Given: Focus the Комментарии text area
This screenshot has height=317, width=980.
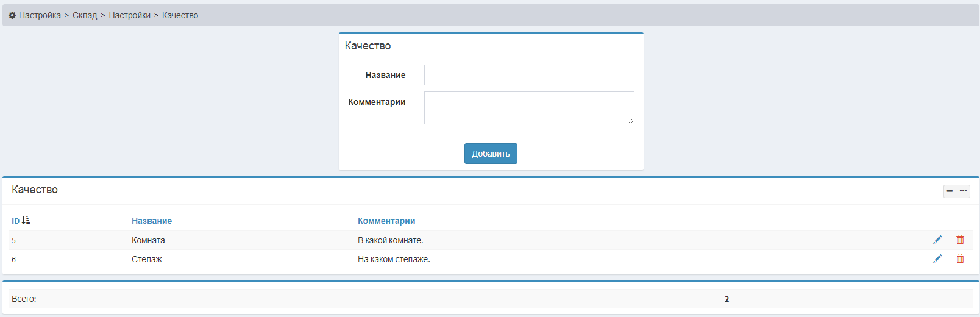Looking at the screenshot, I should (x=529, y=108).
